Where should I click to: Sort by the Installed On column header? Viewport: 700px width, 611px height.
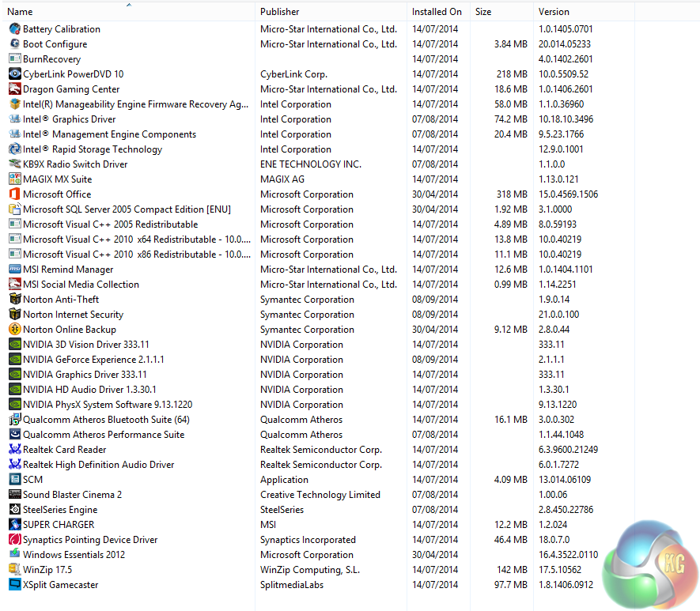(x=438, y=12)
